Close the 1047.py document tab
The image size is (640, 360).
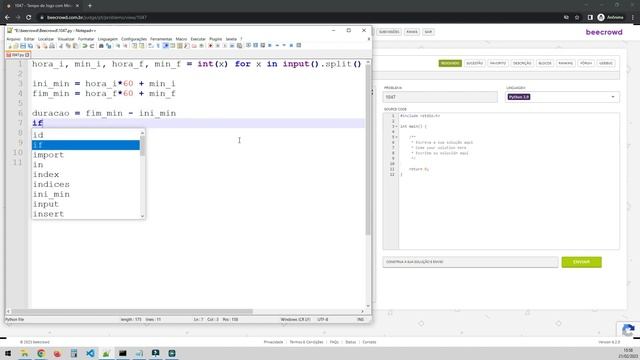tap(27, 55)
